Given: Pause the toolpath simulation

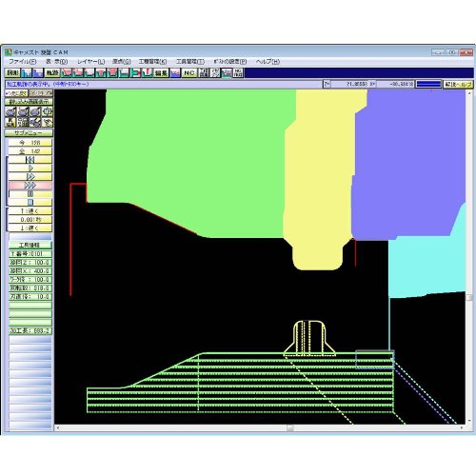Looking at the screenshot, I should tap(30, 194).
